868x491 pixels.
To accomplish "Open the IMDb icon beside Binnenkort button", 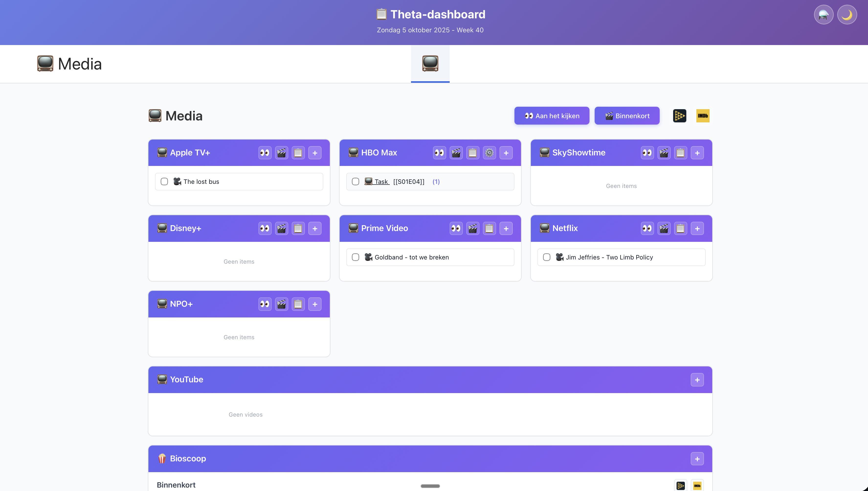I will (702, 116).
